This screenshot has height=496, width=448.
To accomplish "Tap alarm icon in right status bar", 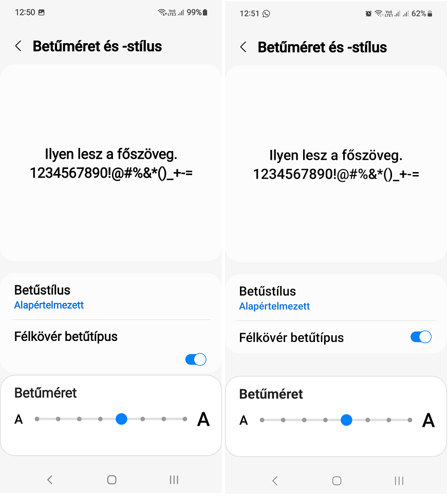I will pos(368,13).
